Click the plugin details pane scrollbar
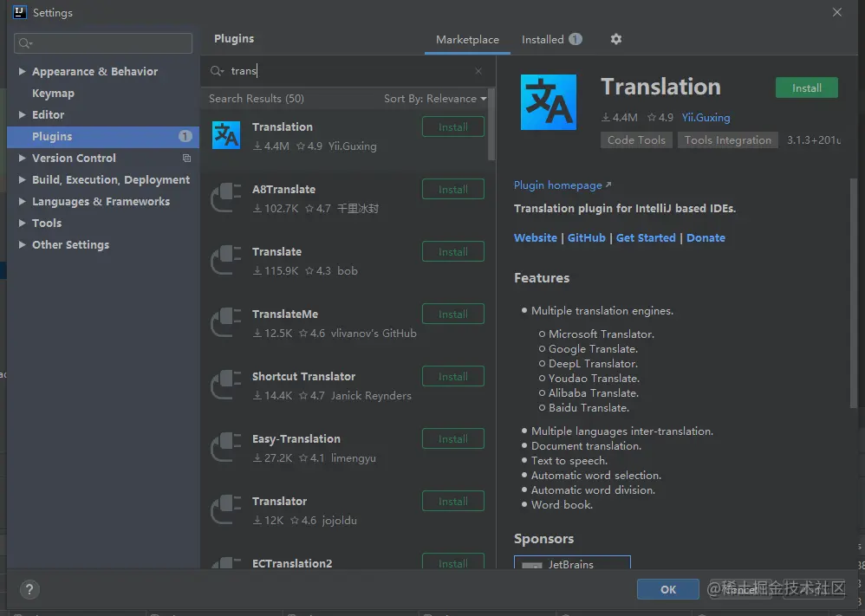This screenshot has width=865, height=616. coord(854,292)
